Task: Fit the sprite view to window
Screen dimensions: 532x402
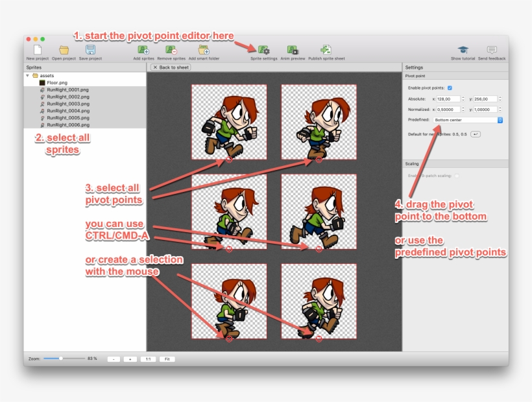Action: point(167,359)
